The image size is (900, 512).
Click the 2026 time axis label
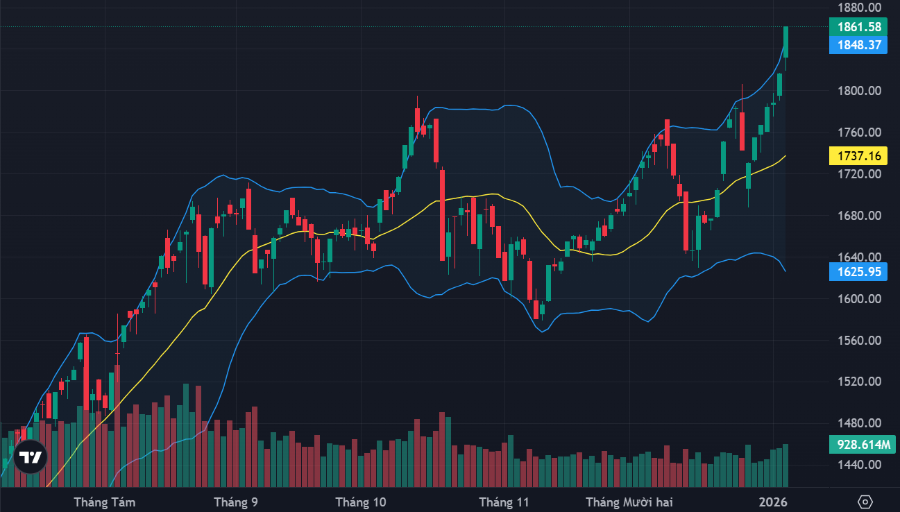[773, 501]
